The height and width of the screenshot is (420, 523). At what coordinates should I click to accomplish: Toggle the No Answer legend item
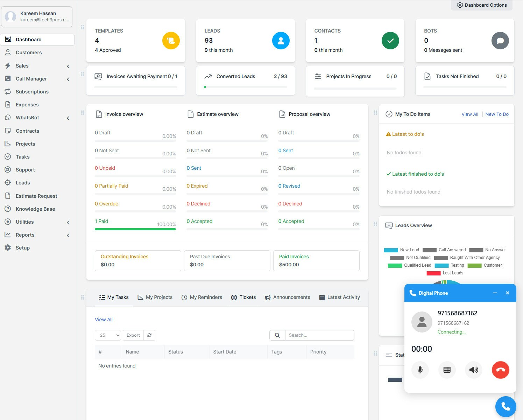(487, 250)
